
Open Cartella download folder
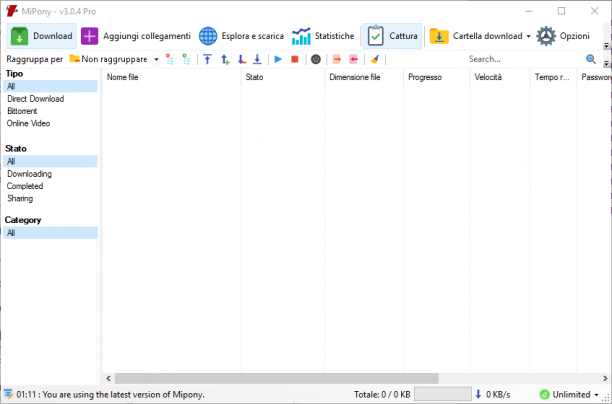pyautogui.click(x=476, y=36)
